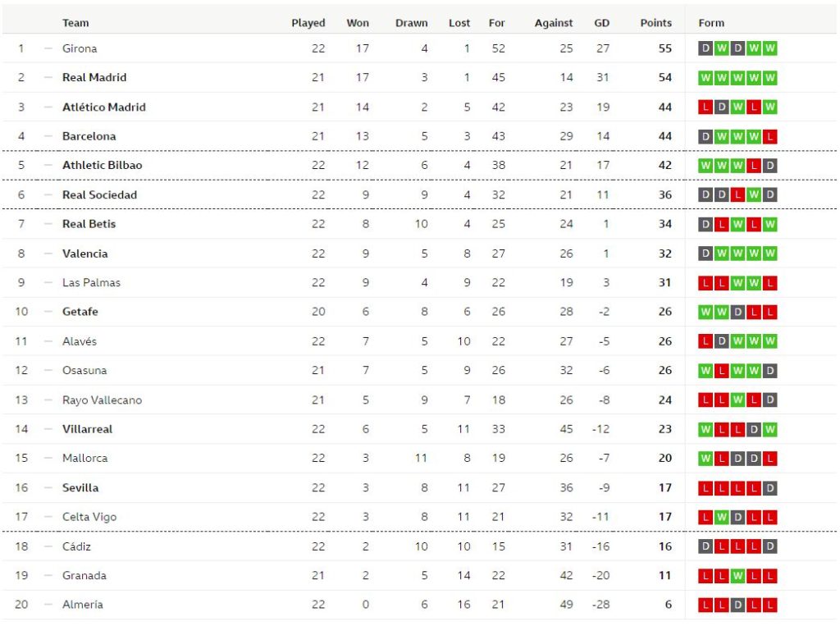Go to the Villarreal team link
This screenshot has width=840, height=626.
click(87, 429)
